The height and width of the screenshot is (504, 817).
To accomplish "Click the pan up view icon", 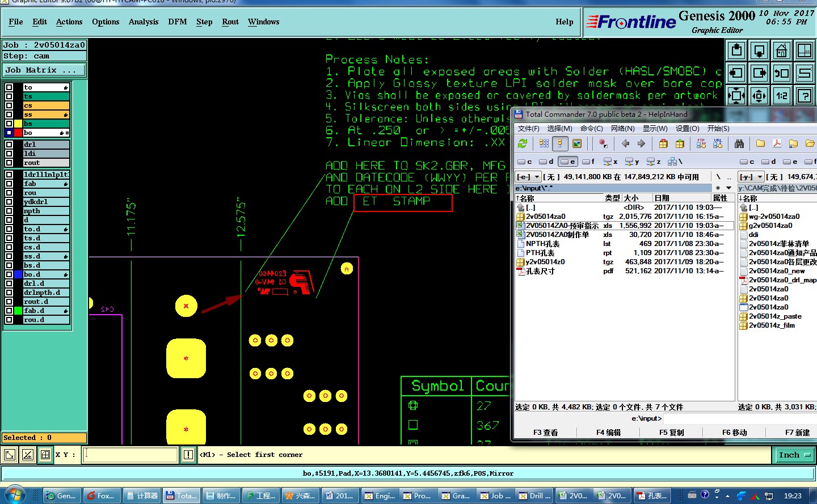I will click(x=736, y=51).
